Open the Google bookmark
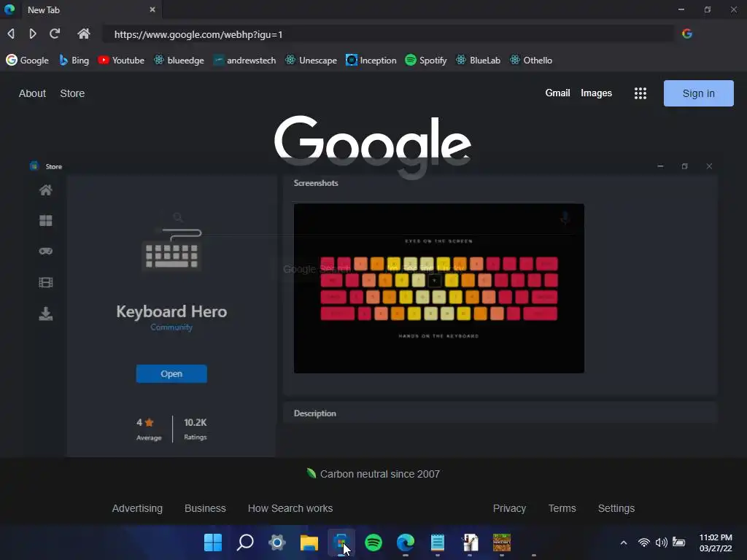 (27, 60)
